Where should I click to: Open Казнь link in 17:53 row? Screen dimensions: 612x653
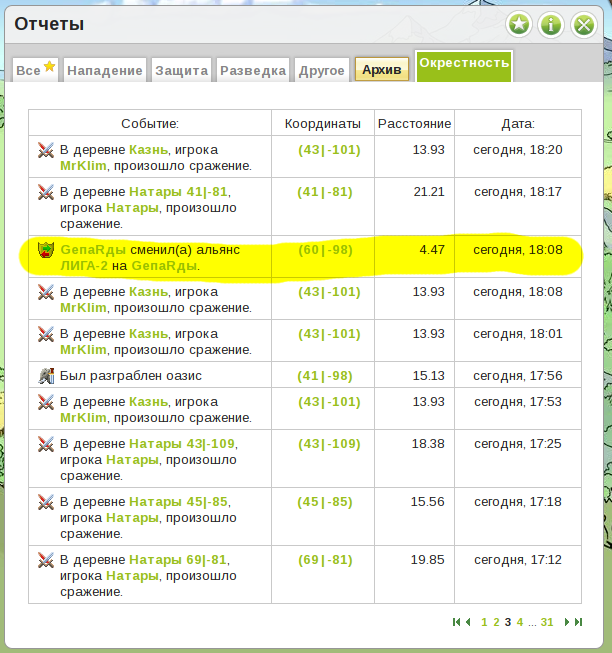149,402
